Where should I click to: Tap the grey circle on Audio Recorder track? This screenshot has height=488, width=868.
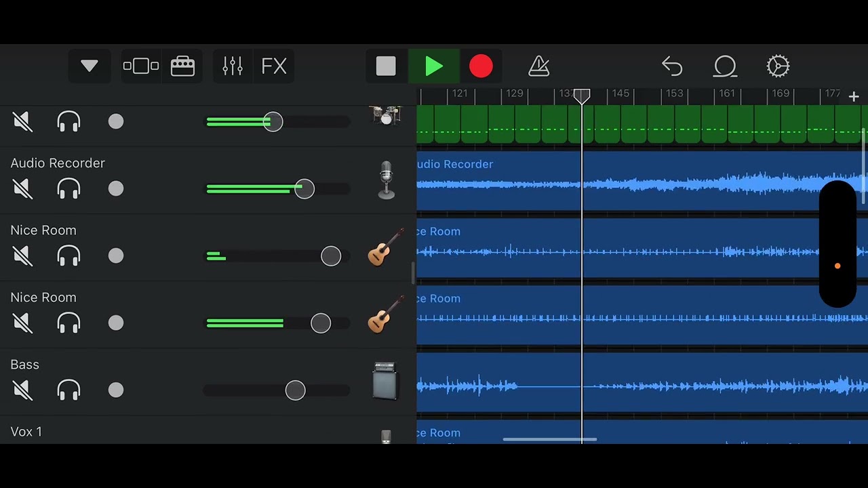[x=116, y=188]
